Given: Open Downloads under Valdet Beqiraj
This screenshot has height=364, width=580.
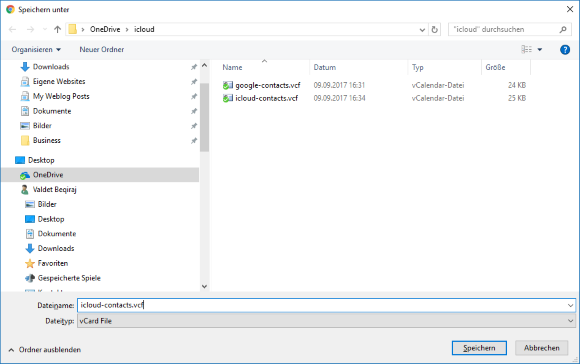Looking at the screenshot, I should click(56, 249).
